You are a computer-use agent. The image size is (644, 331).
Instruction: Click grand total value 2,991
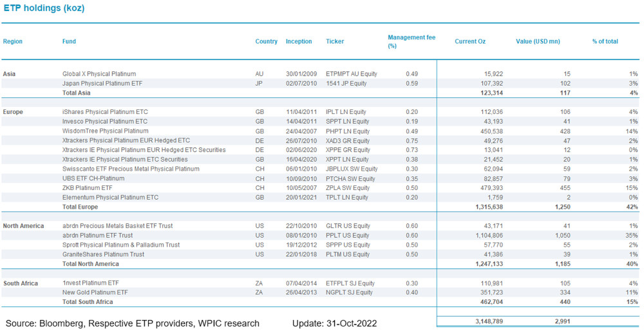click(562, 321)
